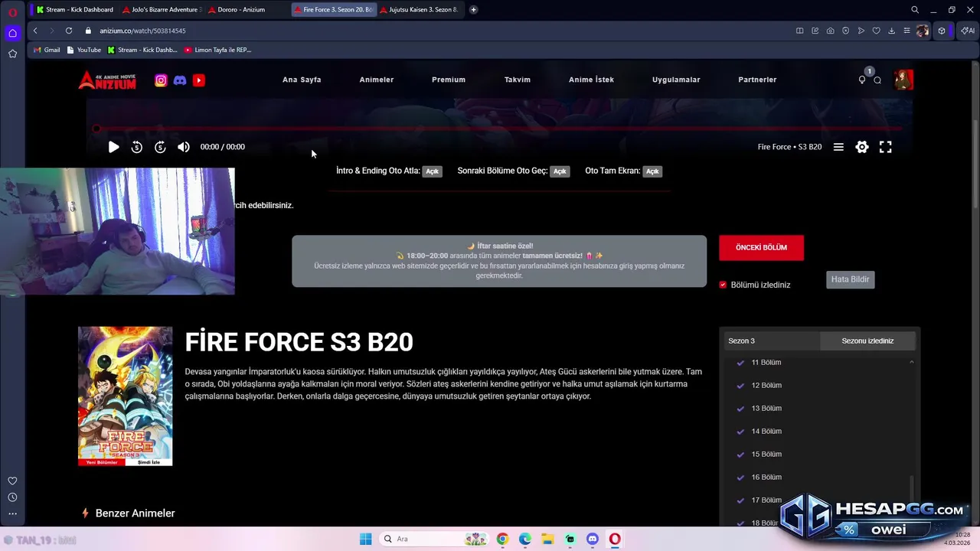
Task: Click the Sezonu izlediniz button
Action: [867, 341]
